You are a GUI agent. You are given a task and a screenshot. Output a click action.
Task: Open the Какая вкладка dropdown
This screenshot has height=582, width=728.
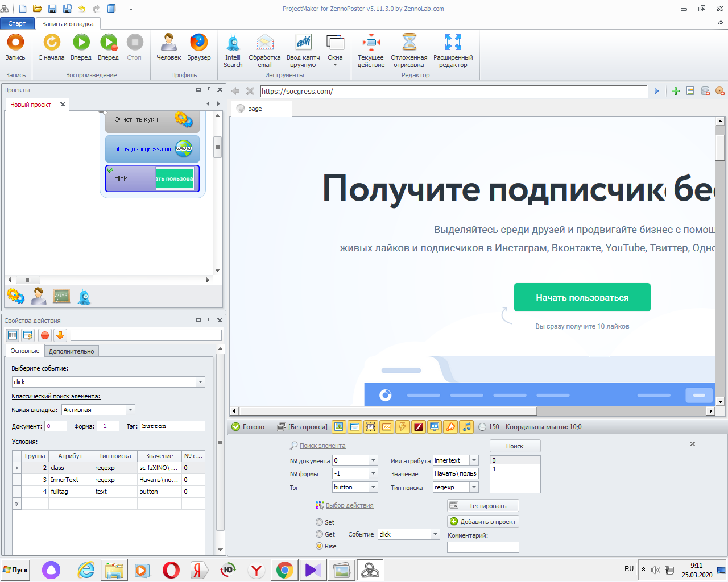(130, 410)
